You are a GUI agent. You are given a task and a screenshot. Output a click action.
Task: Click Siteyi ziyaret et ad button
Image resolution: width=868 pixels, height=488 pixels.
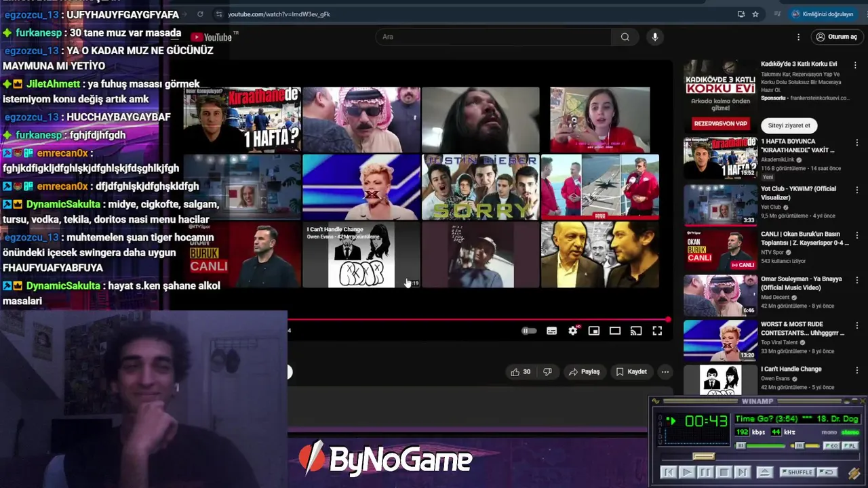(789, 125)
